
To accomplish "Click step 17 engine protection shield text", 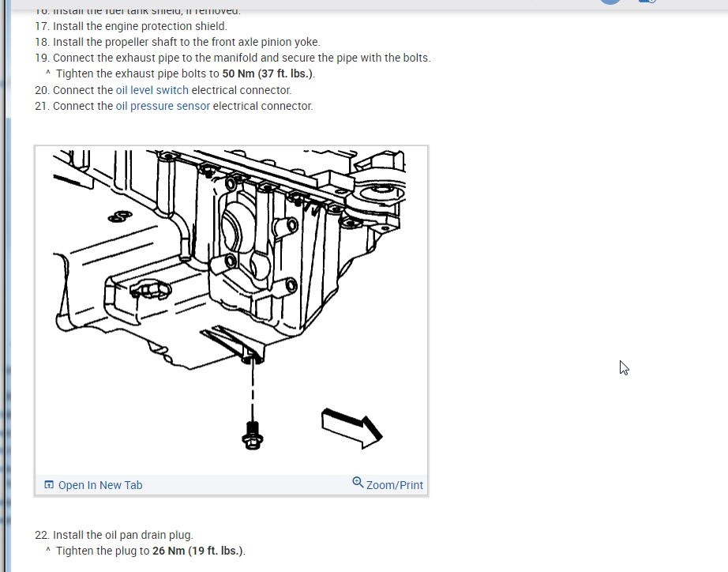I will point(131,27).
